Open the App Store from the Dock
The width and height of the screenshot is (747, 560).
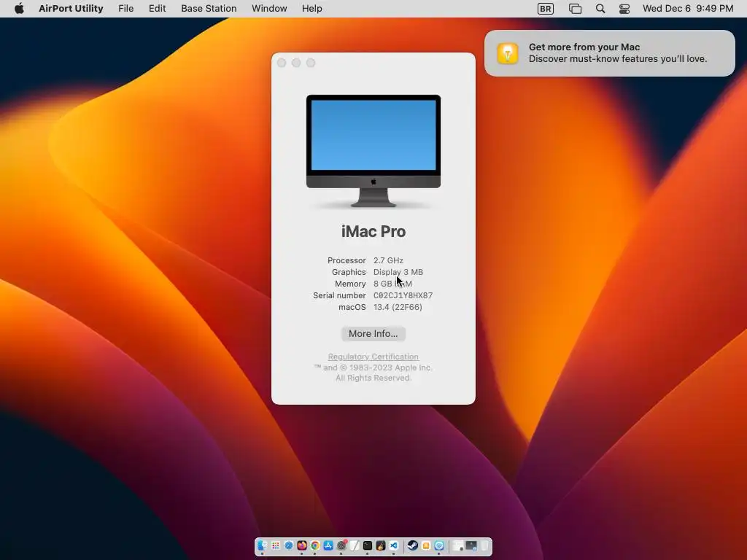coord(328,545)
